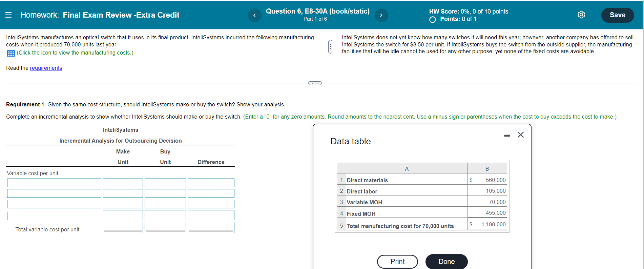The height and width of the screenshot is (269, 644).
Task: Click column B header in data table
Action: tap(487, 168)
